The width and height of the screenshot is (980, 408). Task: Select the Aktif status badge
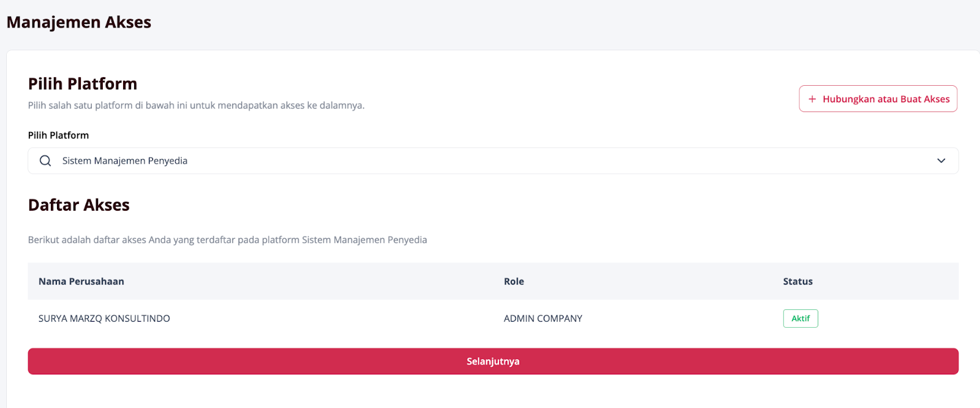(x=801, y=319)
